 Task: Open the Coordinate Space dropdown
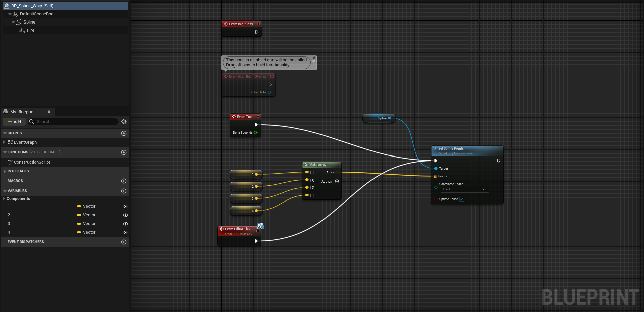click(464, 189)
